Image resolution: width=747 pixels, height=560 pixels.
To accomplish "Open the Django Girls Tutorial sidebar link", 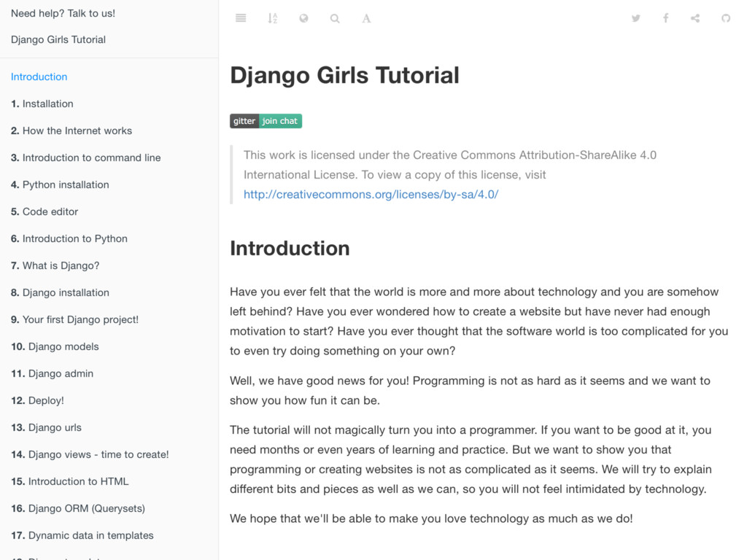I will coord(58,39).
